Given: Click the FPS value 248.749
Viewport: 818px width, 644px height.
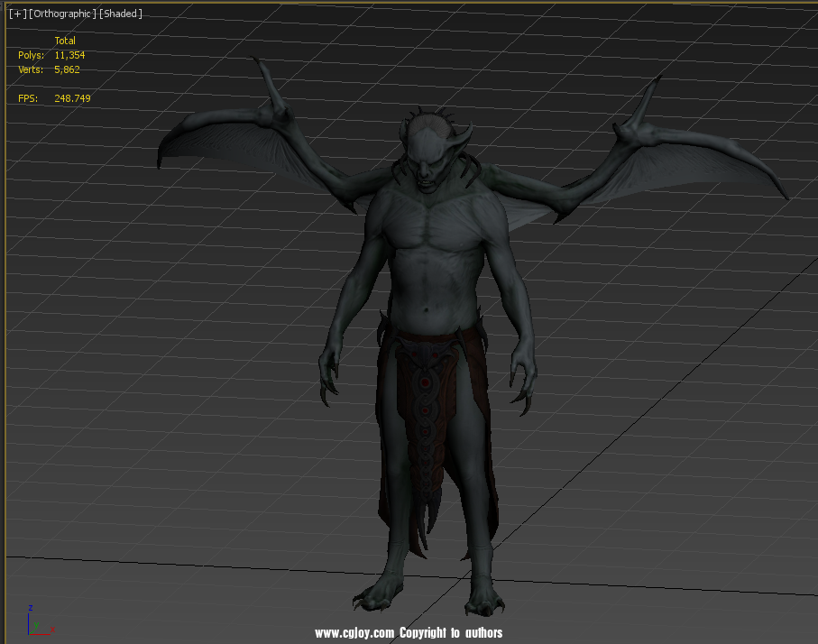Looking at the screenshot, I should [x=72, y=98].
